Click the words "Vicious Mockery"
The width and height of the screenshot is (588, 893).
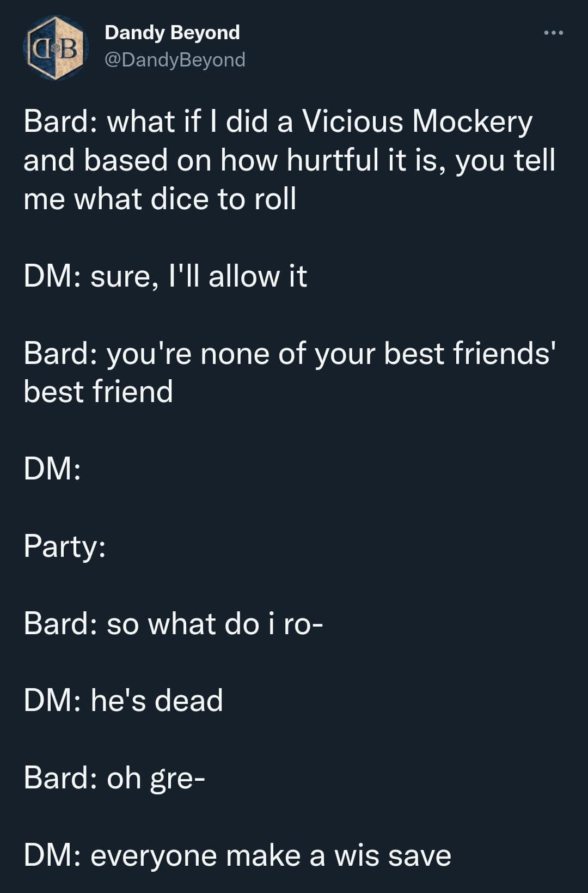[x=416, y=121]
